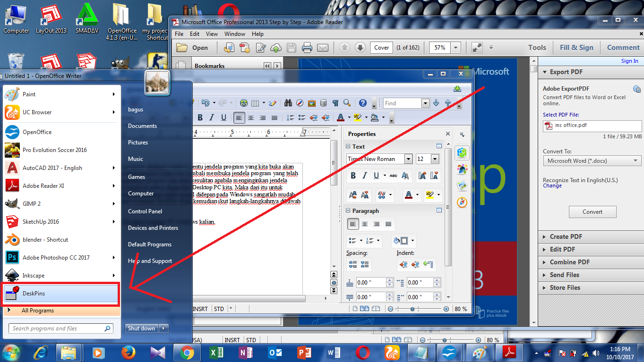The width and height of the screenshot is (644, 362).
Task: Toggle underline in Writer's formatting toolbar
Action: tap(224, 118)
